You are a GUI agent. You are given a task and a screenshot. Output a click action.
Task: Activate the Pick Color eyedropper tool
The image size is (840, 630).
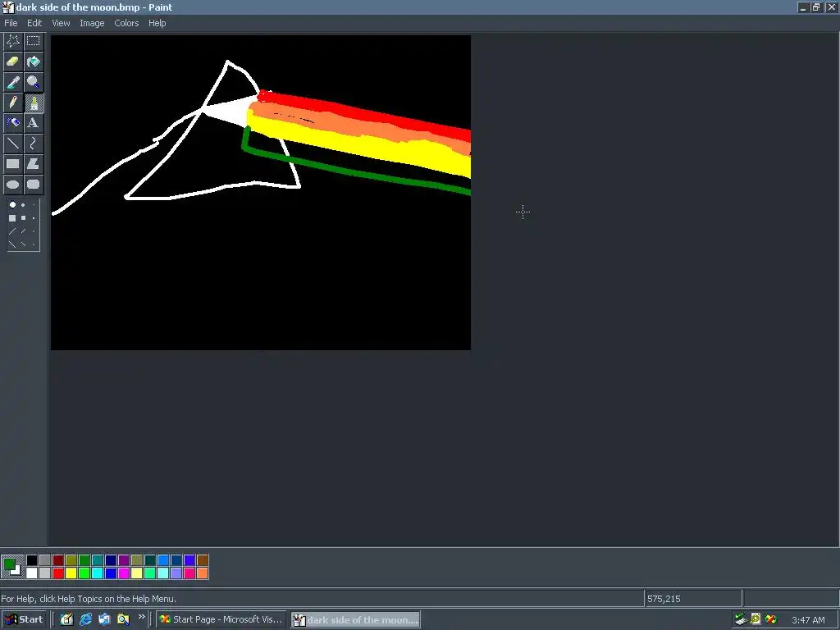click(x=13, y=82)
